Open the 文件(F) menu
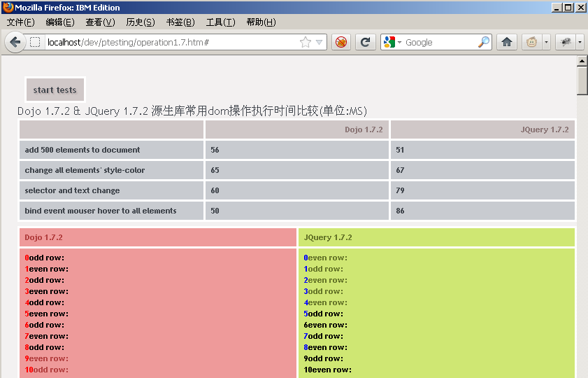Screen dimensions: 588x378 tap(20, 22)
